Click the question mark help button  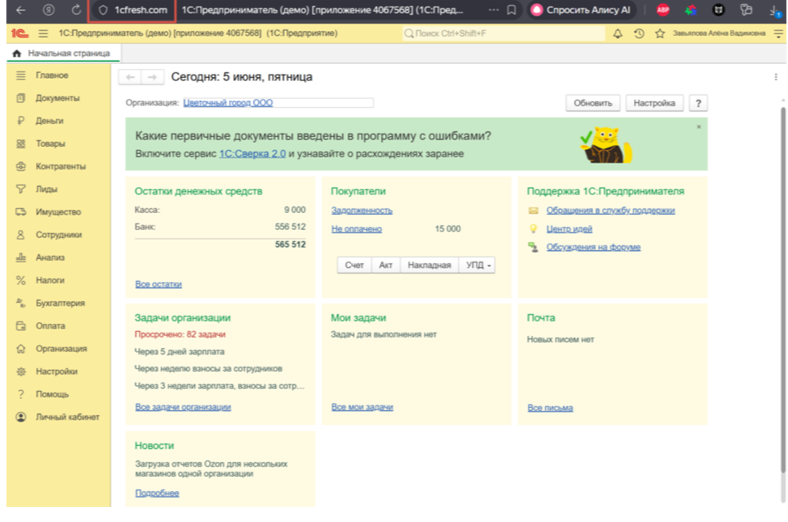(698, 103)
